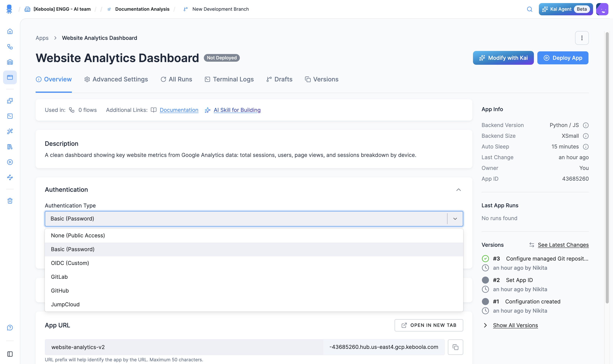Open the Jobs play-circle sidebar icon
This screenshot has width=613, height=364.
click(x=10, y=162)
